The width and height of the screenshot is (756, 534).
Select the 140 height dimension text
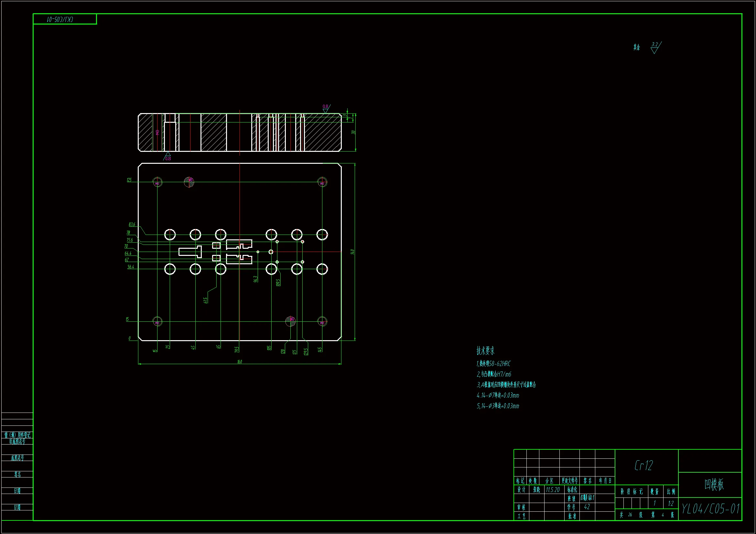(x=352, y=252)
